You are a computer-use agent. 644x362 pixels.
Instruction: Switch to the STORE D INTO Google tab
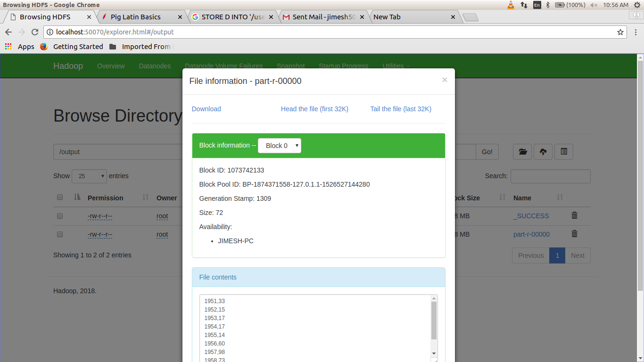[x=232, y=17]
